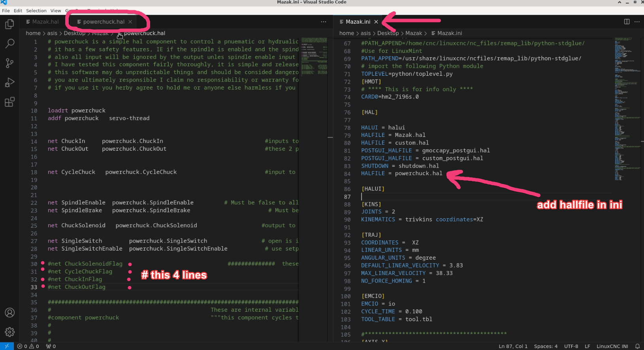The image size is (644, 350).
Task: Click the 'CARD0=hm2_7i96s.0' line
Action: pyautogui.click(x=390, y=97)
